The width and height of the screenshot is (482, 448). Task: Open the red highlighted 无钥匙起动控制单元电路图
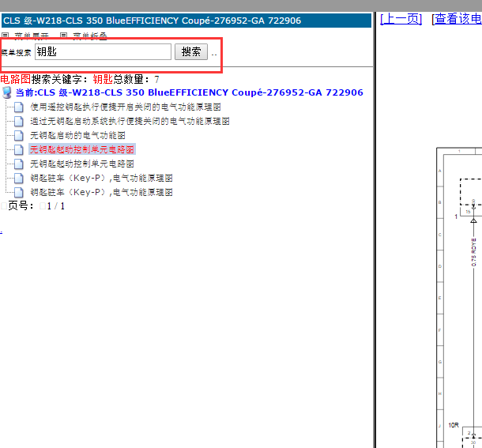coord(82,149)
